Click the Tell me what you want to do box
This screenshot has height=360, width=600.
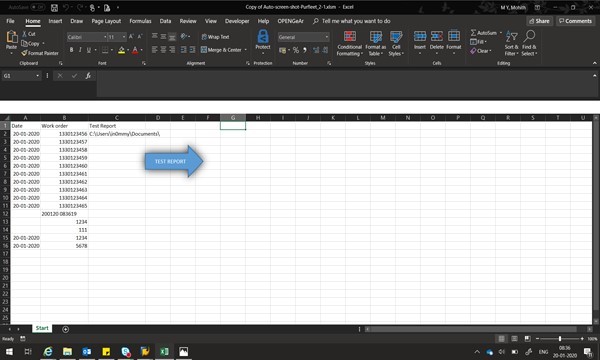pyautogui.click(x=352, y=21)
